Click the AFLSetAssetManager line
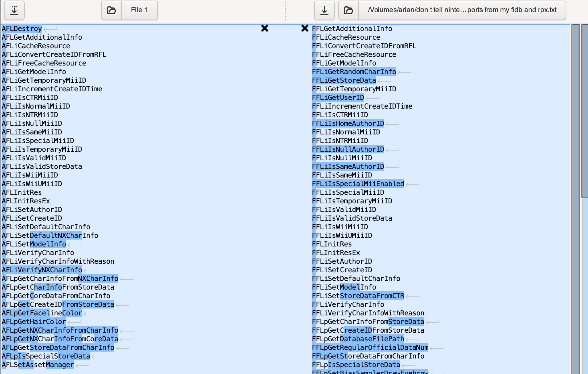The width and height of the screenshot is (588, 374). (38, 365)
